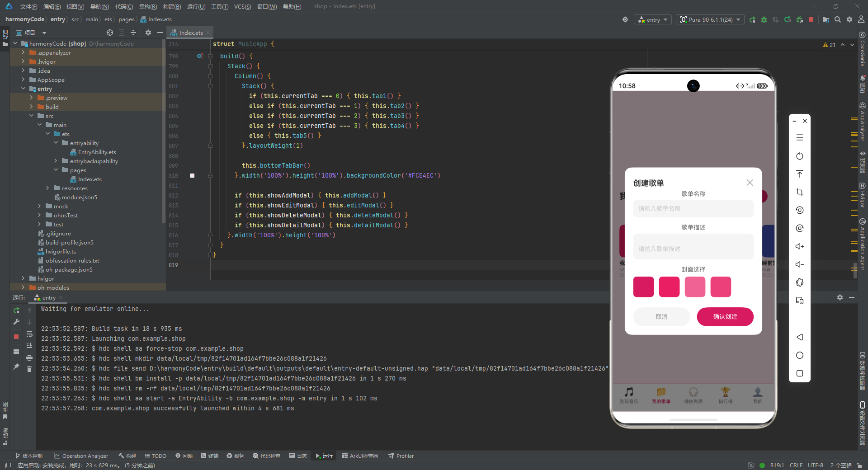Select first dark pink cover swatch
868x470 pixels.
[643, 287]
